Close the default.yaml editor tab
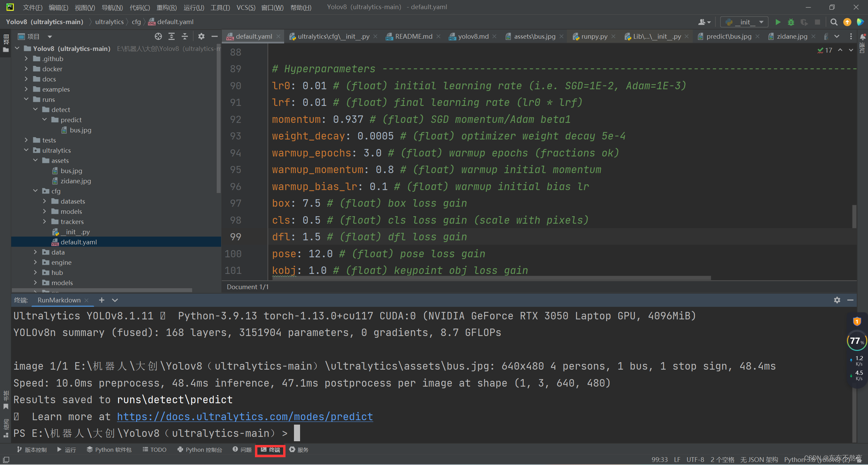Viewport: 868px width, 465px height. pos(278,36)
